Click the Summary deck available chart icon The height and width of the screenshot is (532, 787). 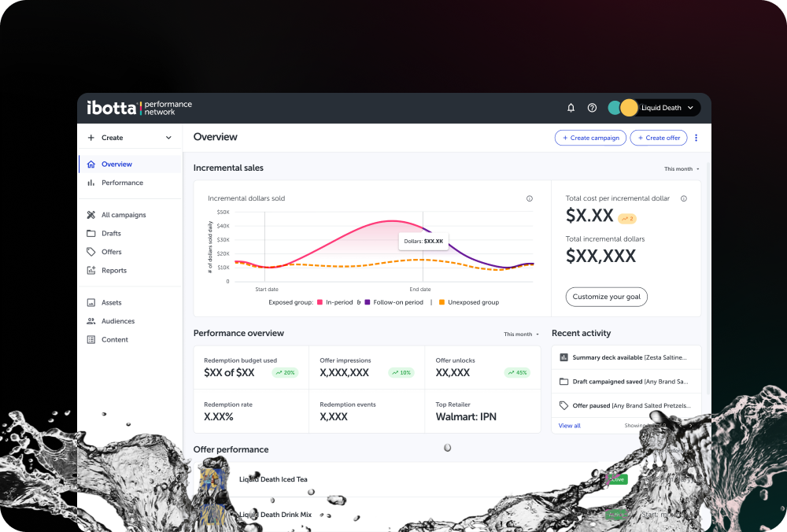(x=563, y=357)
